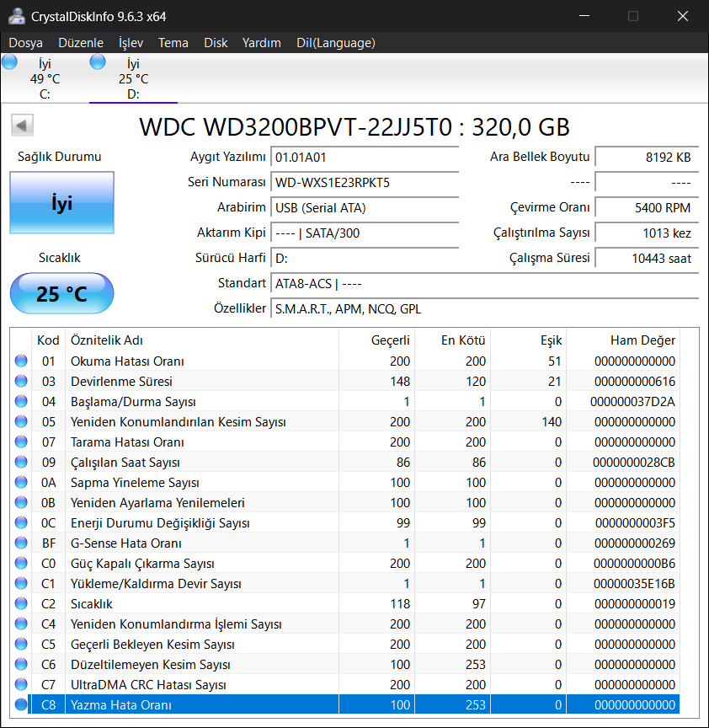Click status orb beside Sıcaklık attribute row
This screenshot has width=709, height=728.
(x=21, y=604)
